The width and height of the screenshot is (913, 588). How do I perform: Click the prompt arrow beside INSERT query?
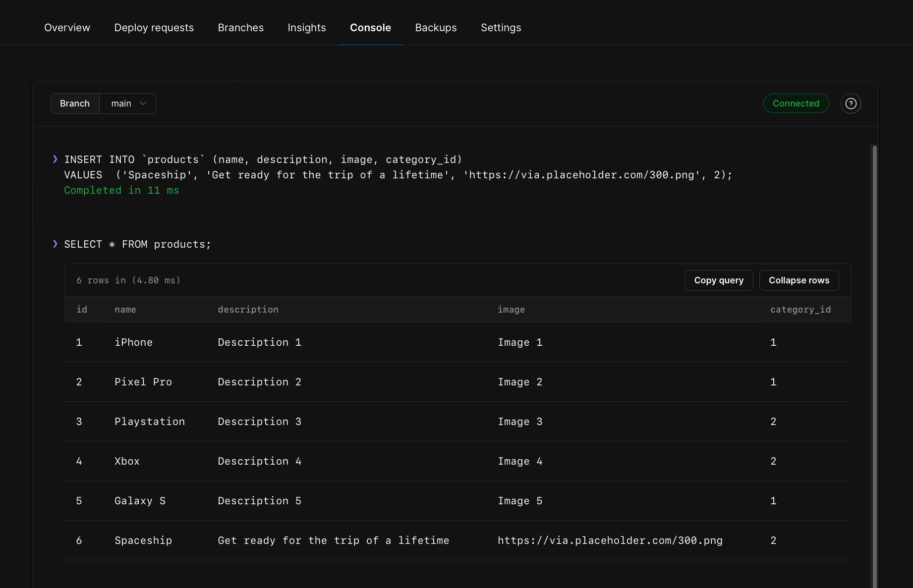(55, 159)
